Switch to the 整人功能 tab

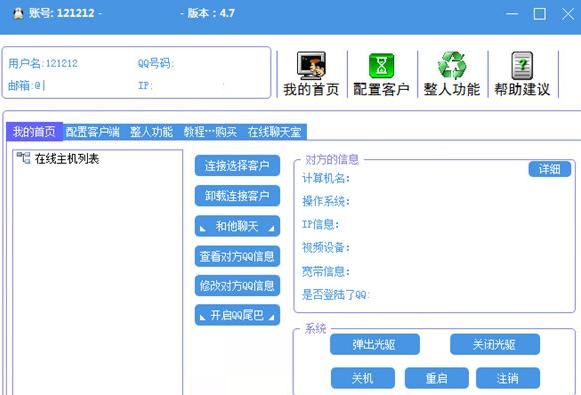point(151,132)
